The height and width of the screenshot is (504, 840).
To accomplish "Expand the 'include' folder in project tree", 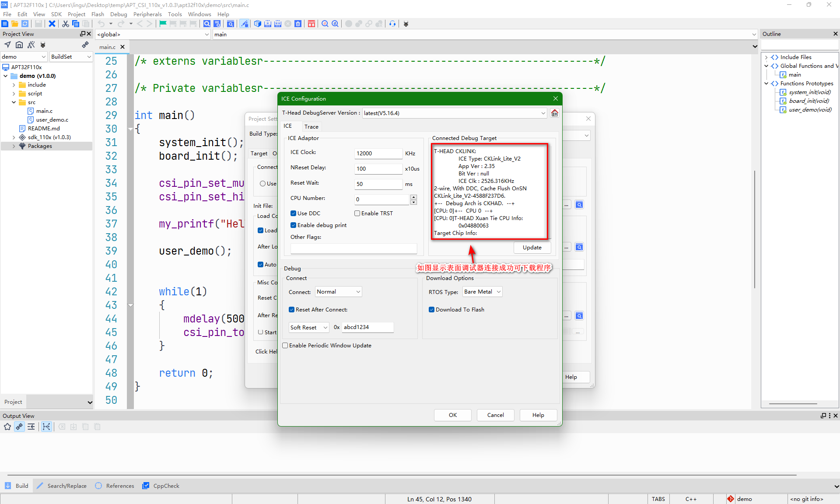I will 14,84.
